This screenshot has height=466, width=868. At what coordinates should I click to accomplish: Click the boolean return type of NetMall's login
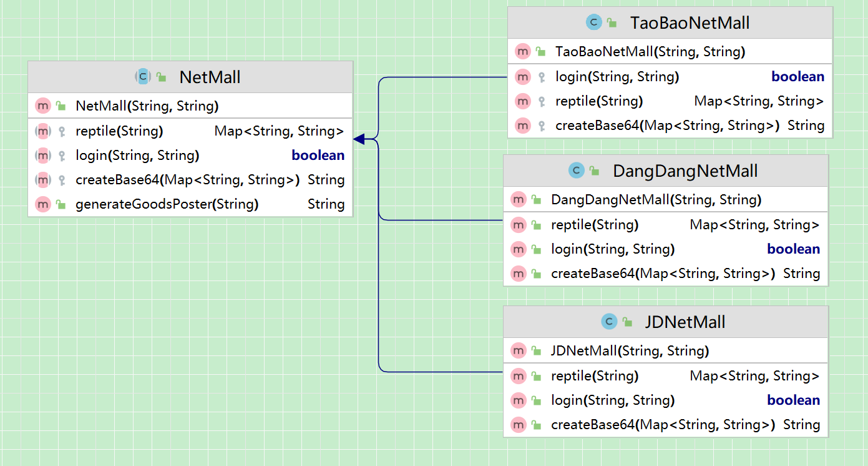coord(318,155)
